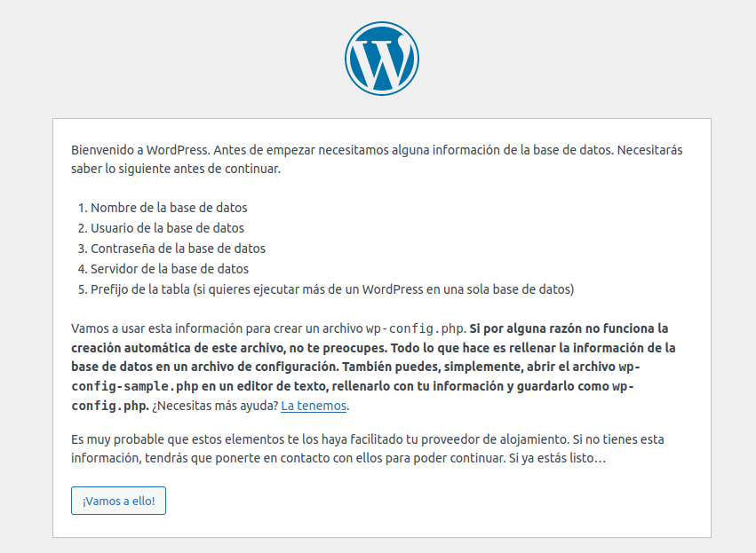This screenshot has height=553, width=756.
Task: Click the "Es muy probable" hosting paragraph
Action: [368, 448]
